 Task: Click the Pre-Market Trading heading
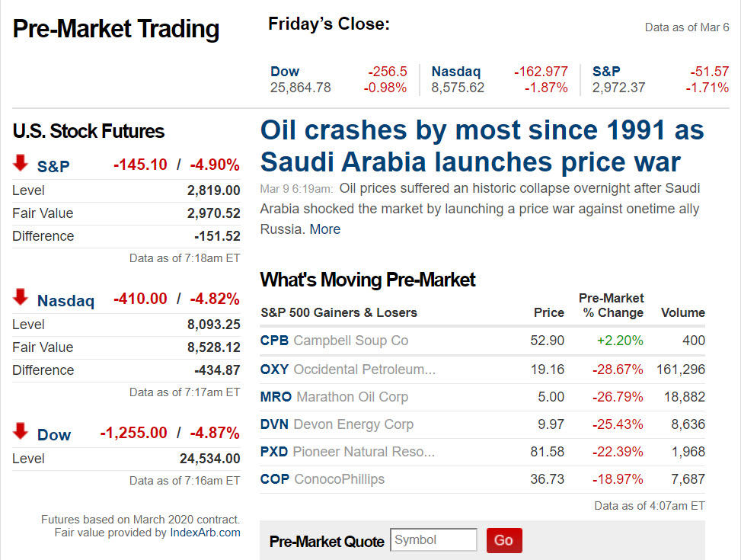coord(115,29)
